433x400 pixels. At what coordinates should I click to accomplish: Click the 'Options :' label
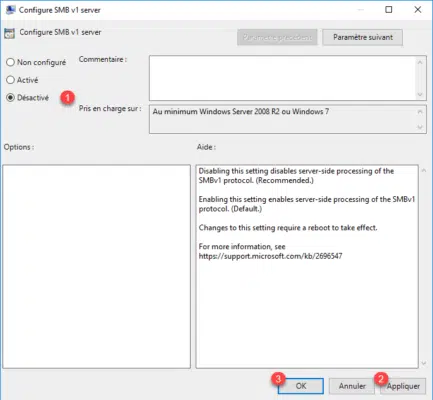tap(19, 147)
